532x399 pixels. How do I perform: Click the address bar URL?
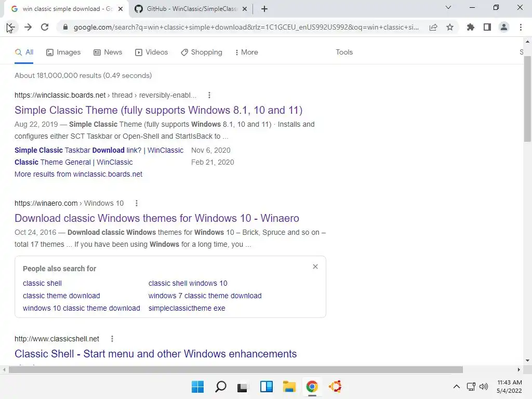[246, 27]
